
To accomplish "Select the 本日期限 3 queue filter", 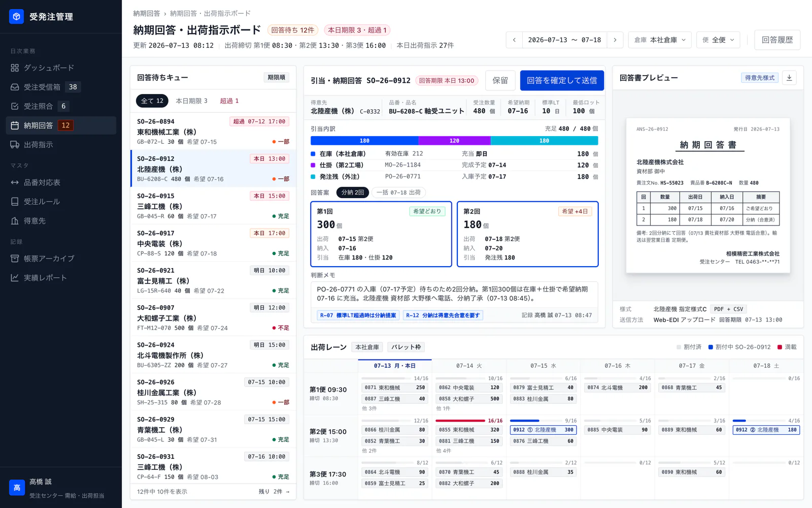I will coord(191,101).
